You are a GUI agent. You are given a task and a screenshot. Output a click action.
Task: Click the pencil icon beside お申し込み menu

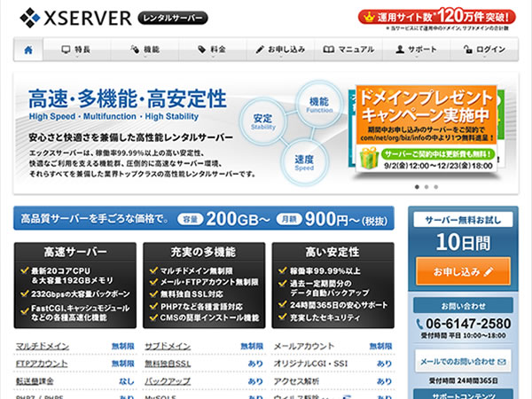(260, 50)
